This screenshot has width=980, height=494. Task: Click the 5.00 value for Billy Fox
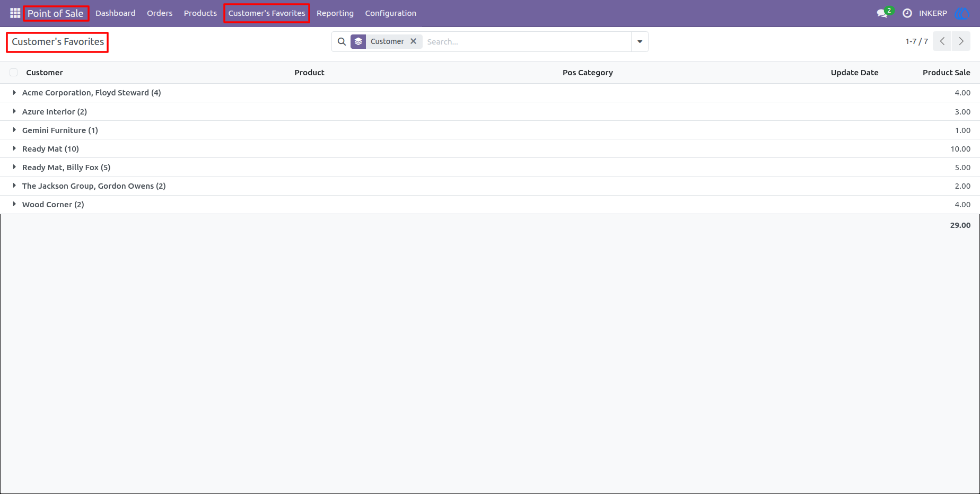[962, 167]
